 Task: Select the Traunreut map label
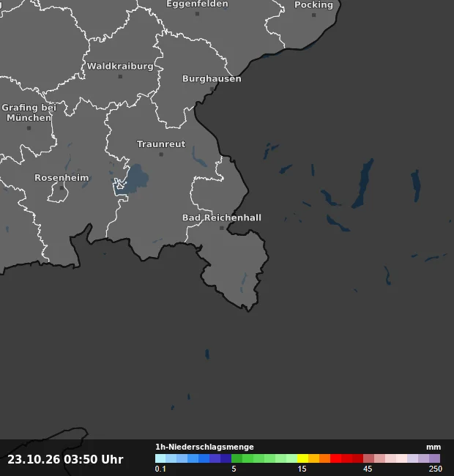161,144
